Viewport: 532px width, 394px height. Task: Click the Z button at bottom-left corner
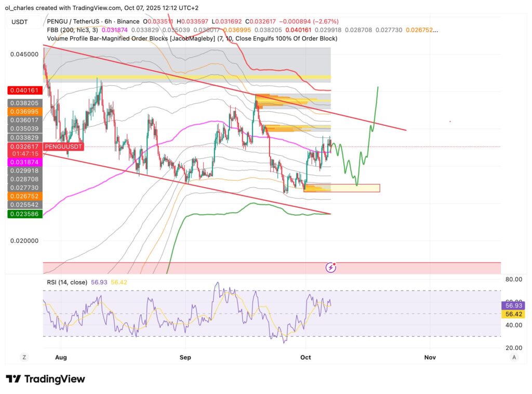click(24, 357)
